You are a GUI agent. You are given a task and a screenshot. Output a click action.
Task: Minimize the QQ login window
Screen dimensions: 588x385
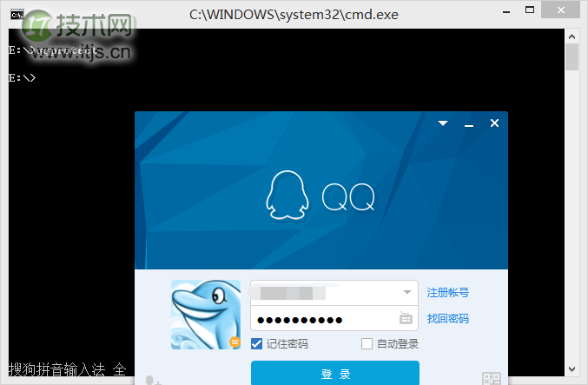click(469, 125)
